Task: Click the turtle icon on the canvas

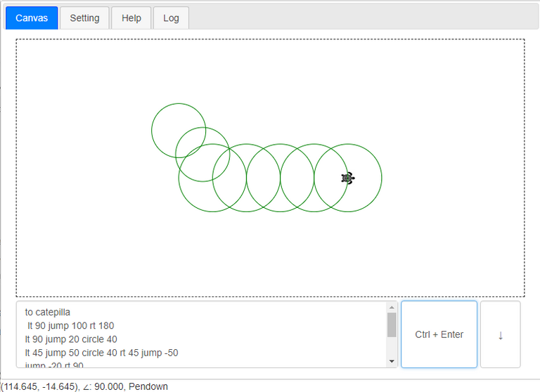Action: (347, 178)
